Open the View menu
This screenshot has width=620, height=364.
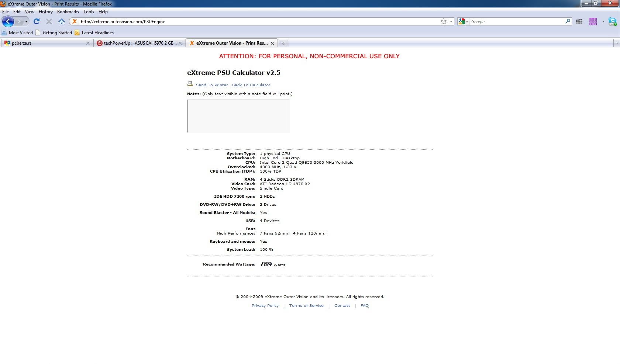(30, 12)
